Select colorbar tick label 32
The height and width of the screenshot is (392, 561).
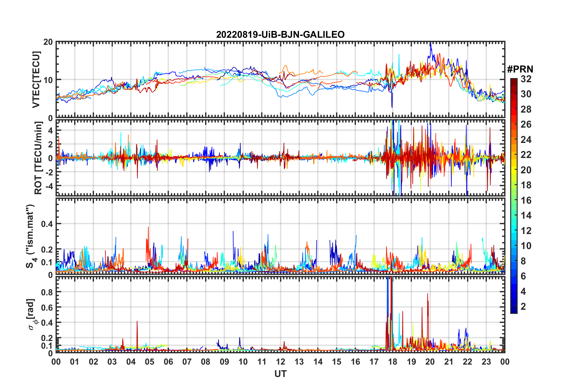(x=526, y=79)
